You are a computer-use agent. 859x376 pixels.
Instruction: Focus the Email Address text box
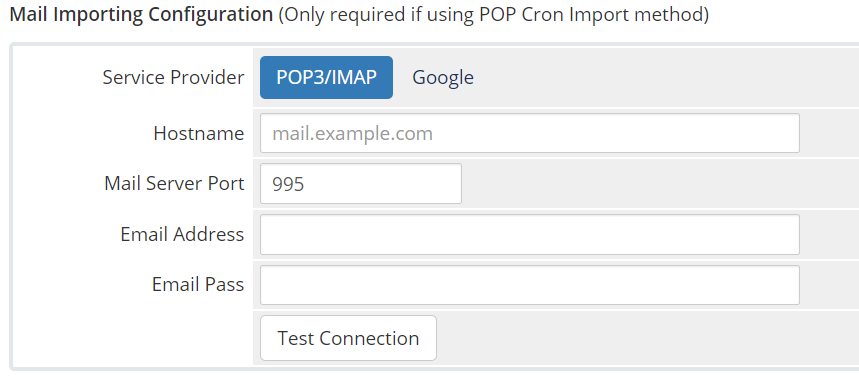(530, 235)
